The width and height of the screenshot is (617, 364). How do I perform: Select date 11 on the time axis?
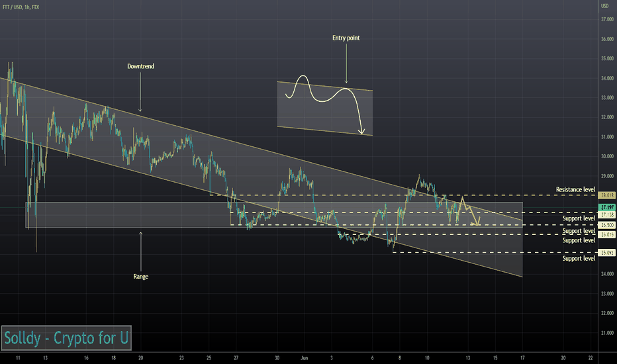pyautogui.click(x=18, y=358)
